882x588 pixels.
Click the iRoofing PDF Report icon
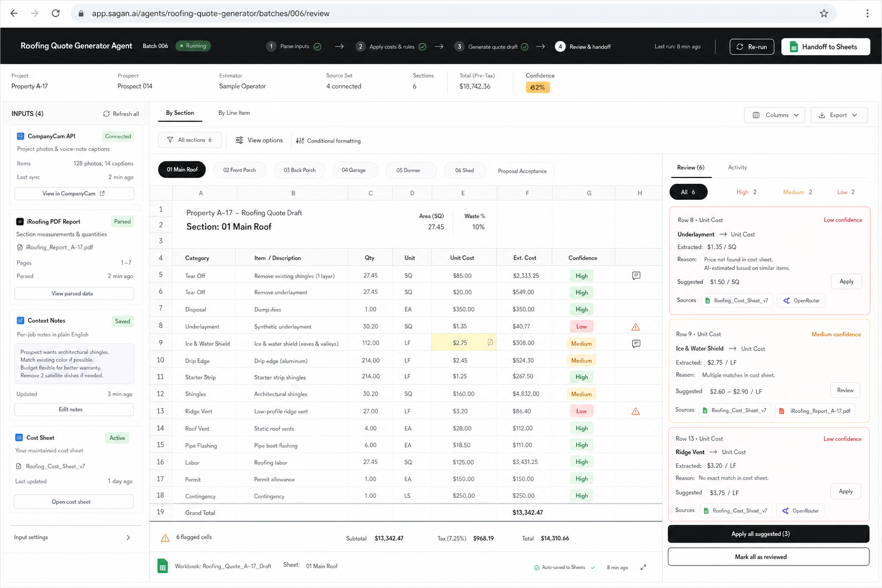coord(20,221)
